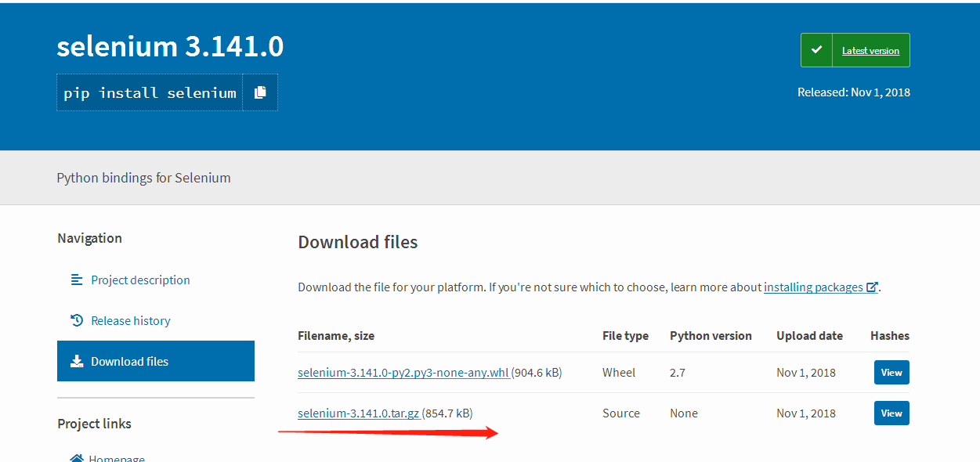Click the selenium 3.141.0 page heading
This screenshot has height=462, width=980.
click(x=170, y=47)
